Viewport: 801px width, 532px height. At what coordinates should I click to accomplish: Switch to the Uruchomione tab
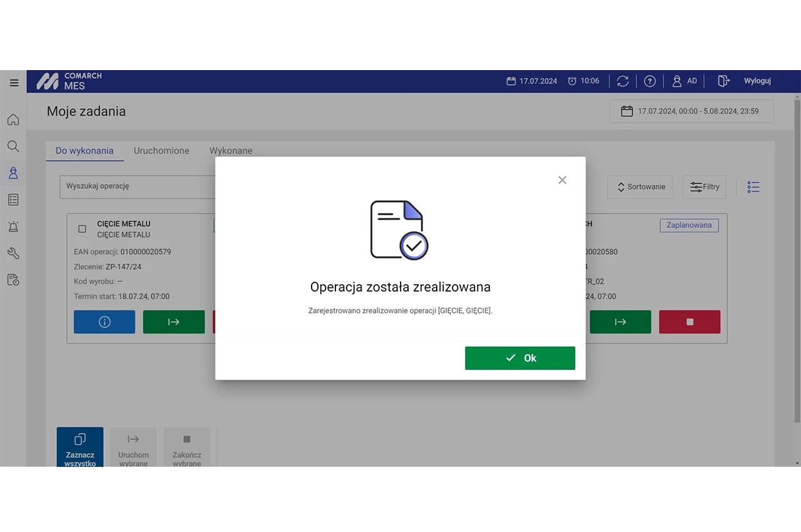click(161, 151)
